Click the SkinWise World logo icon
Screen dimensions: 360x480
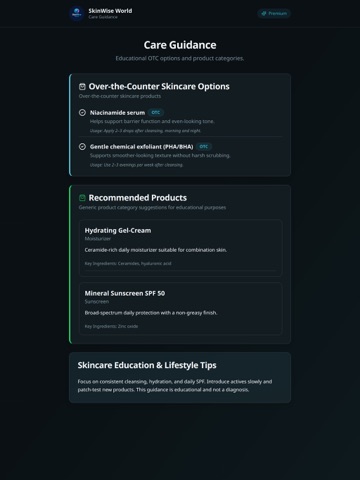pos(77,13)
